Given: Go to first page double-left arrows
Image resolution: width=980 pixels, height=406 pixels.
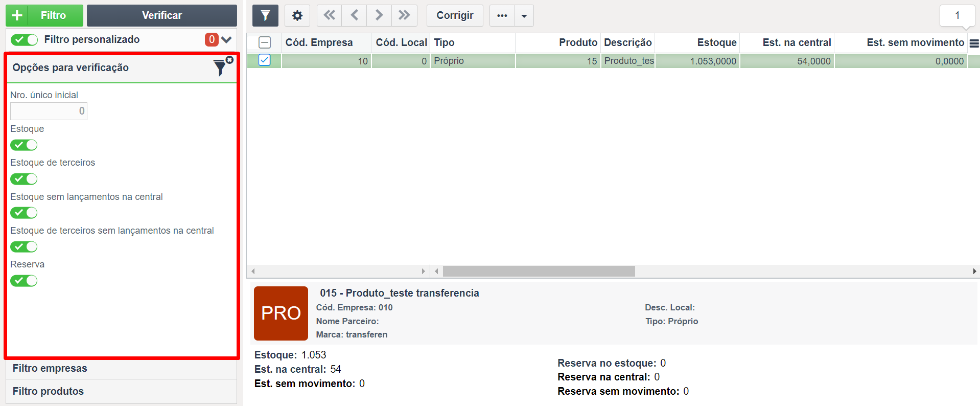Looking at the screenshot, I should (x=330, y=15).
